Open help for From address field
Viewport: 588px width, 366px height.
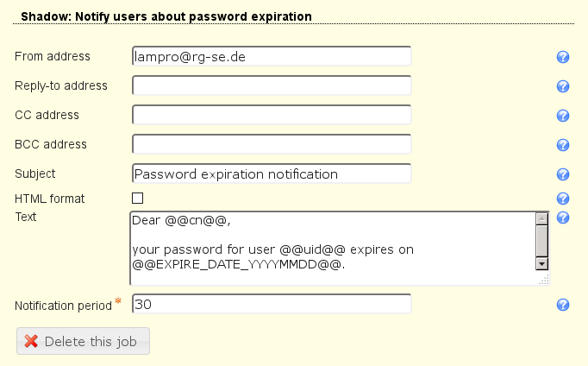(563, 57)
